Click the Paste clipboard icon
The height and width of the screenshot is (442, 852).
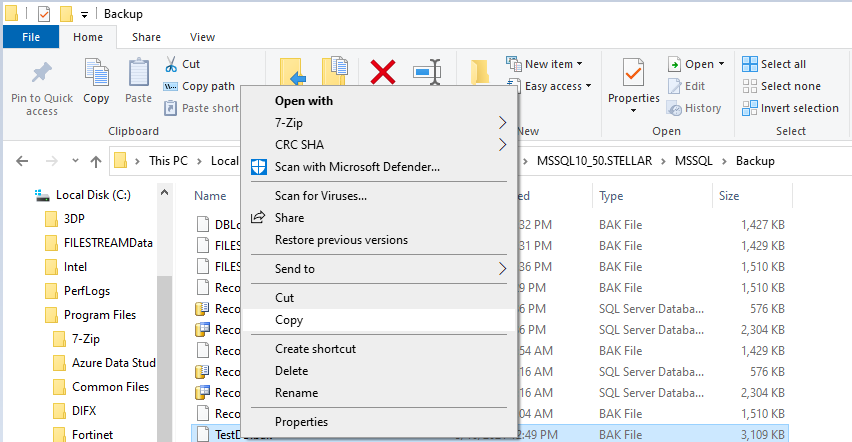[138, 74]
